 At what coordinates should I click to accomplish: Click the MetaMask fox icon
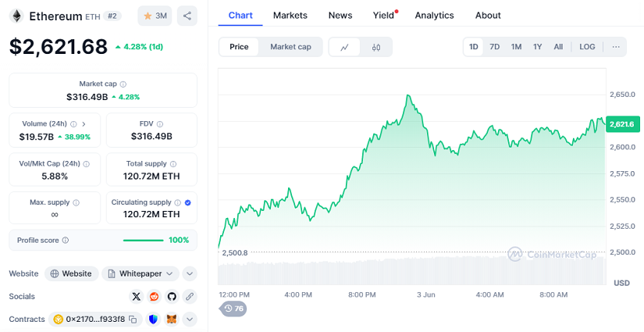click(x=172, y=319)
